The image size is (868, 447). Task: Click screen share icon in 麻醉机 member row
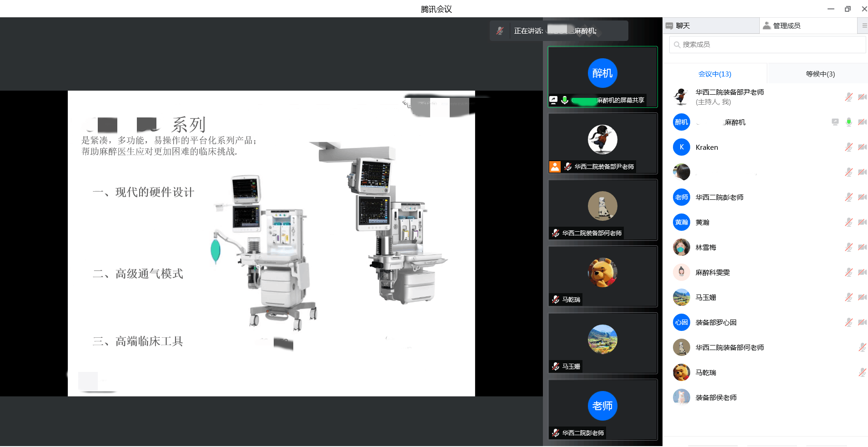click(x=835, y=122)
